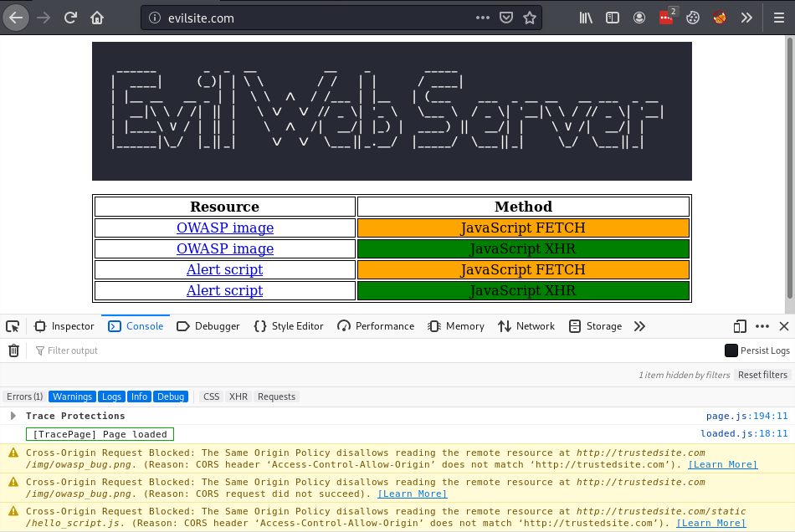Bookmark this page with the star

[530, 18]
